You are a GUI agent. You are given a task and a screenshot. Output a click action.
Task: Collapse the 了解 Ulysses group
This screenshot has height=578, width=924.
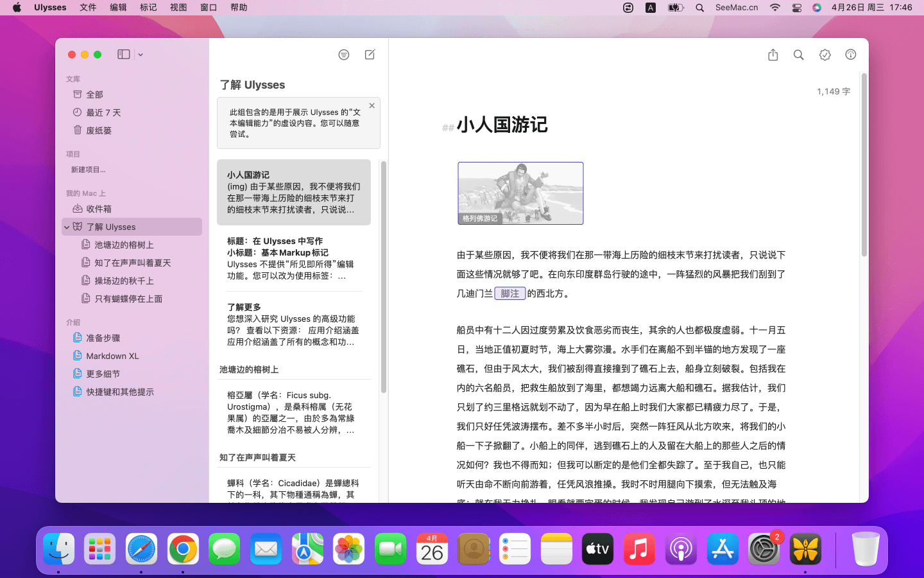click(67, 227)
